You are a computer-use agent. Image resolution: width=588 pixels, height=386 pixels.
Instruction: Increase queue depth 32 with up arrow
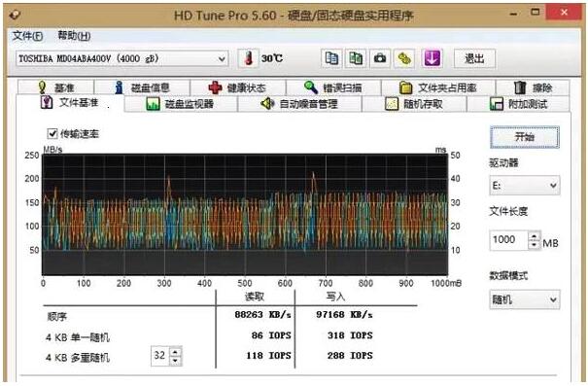click(175, 352)
